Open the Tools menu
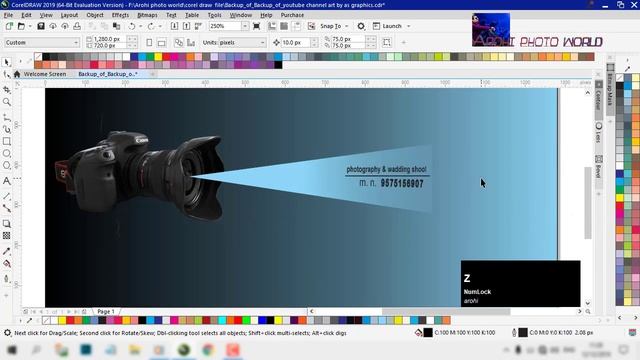Image resolution: width=640 pixels, height=360 pixels. tap(214, 15)
